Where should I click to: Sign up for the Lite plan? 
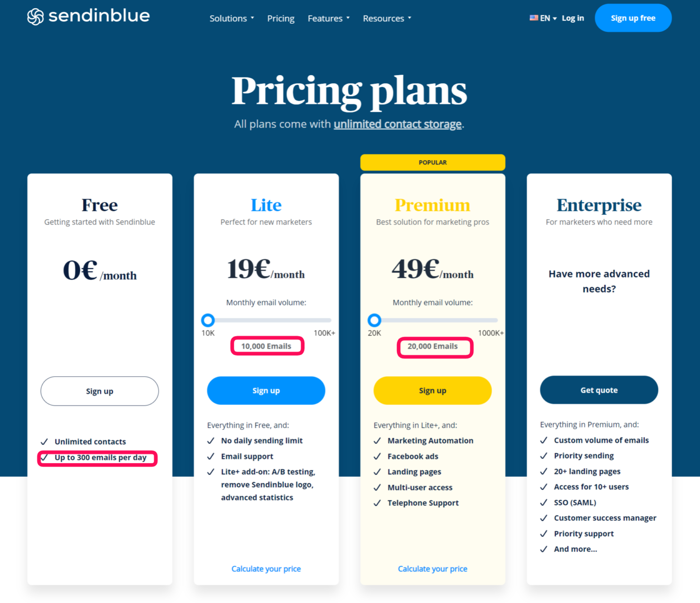pyautogui.click(x=266, y=390)
